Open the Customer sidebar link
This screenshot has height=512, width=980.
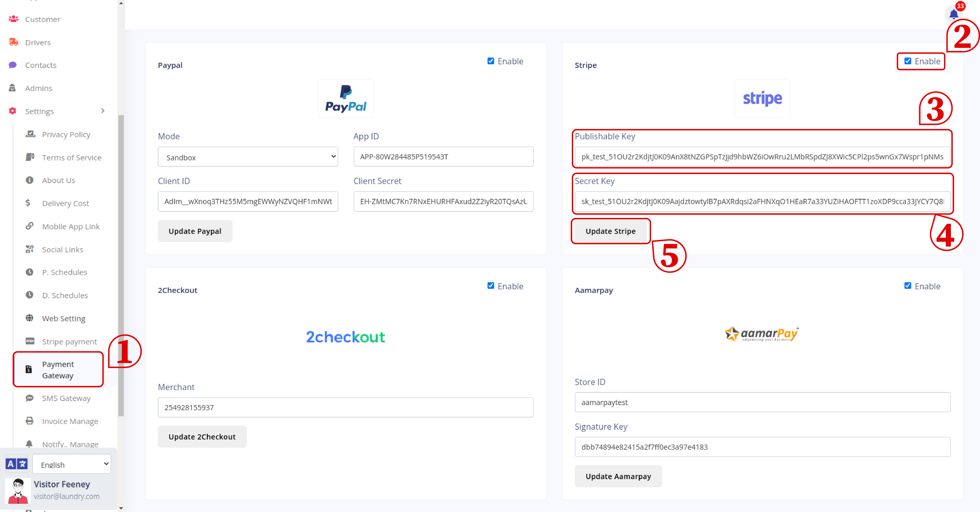point(43,19)
